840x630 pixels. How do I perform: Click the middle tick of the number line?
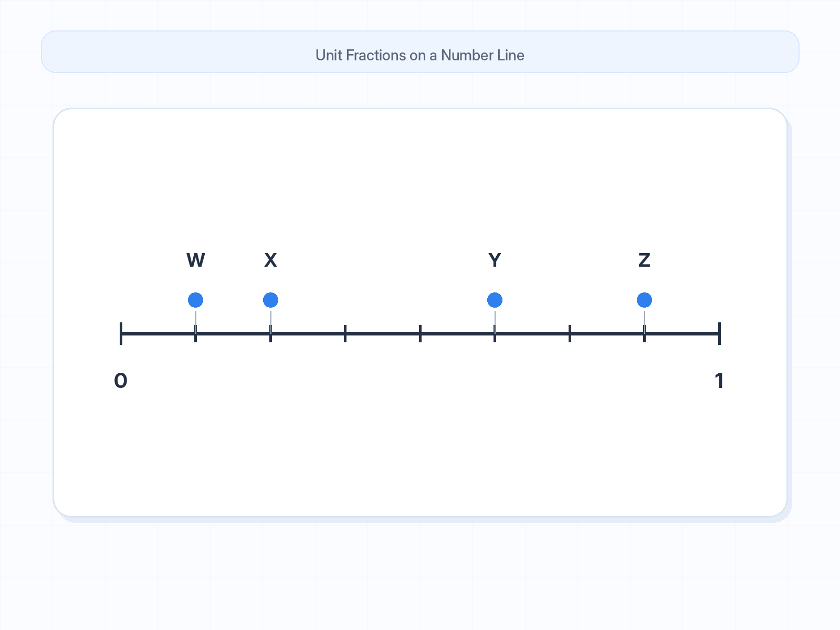[420, 333]
